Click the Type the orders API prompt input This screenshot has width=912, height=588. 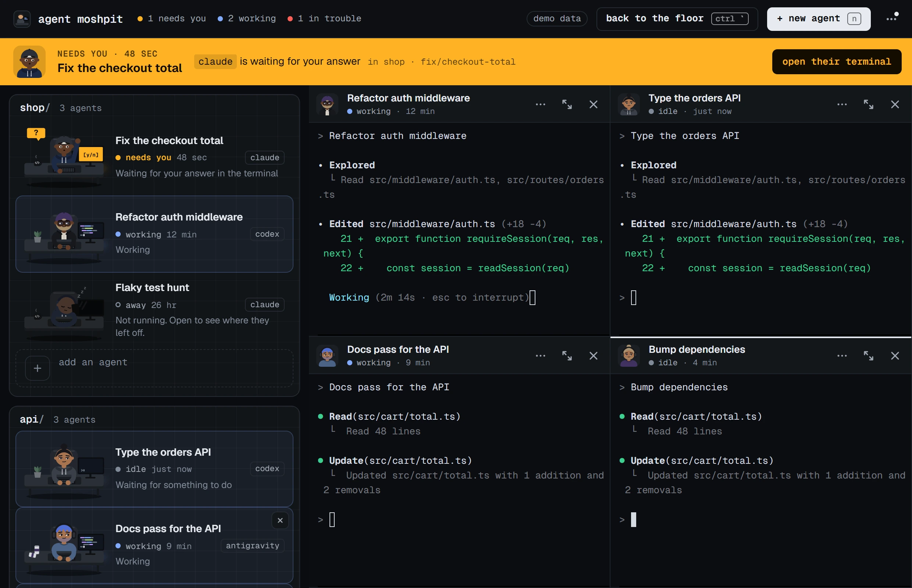pos(634,297)
